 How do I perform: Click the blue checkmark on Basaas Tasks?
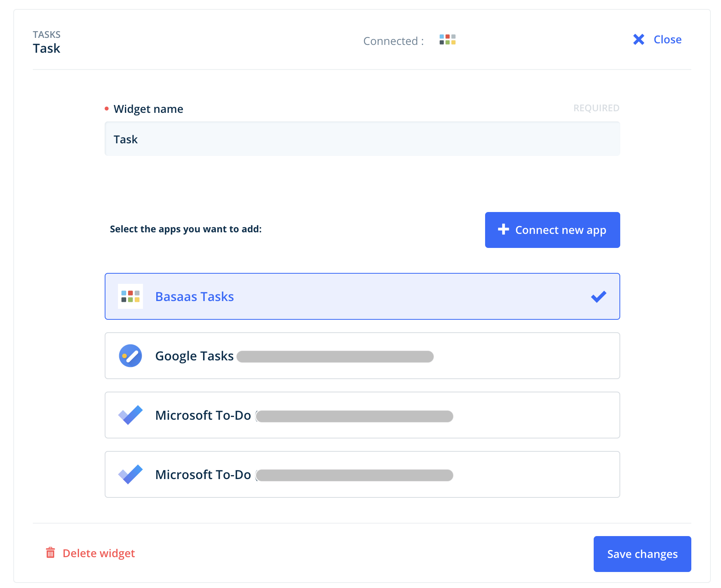click(x=598, y=297)
